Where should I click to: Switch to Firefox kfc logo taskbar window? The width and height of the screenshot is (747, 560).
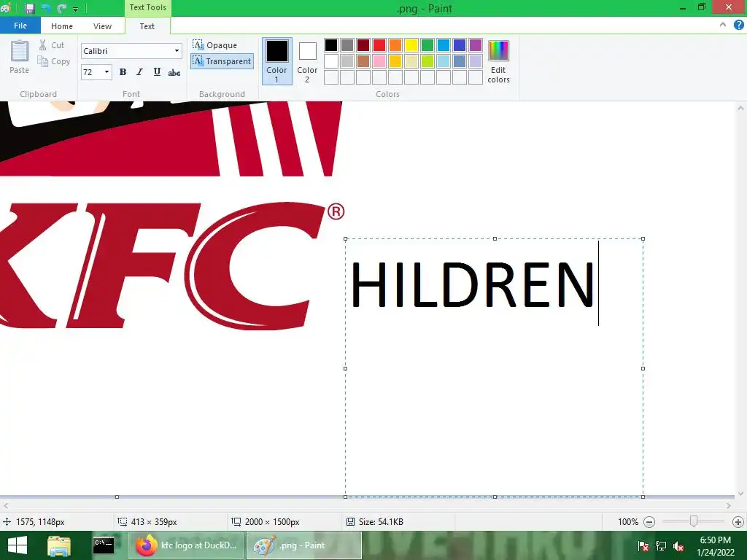pyautogui.click(x=186, y=545)
